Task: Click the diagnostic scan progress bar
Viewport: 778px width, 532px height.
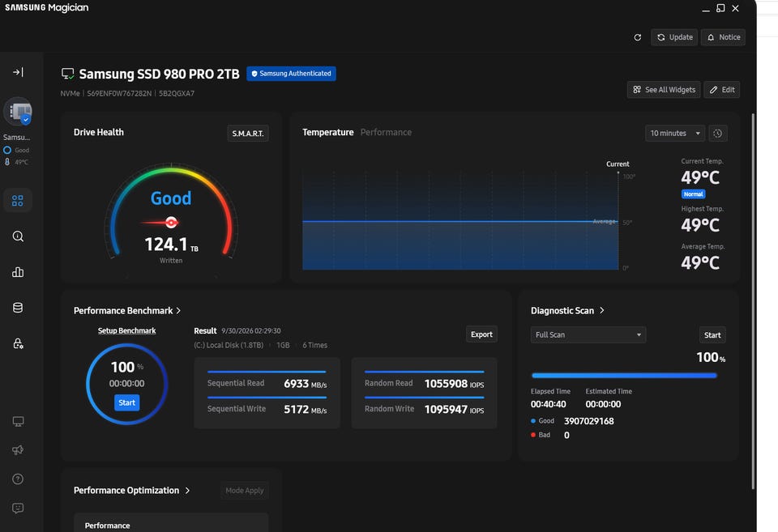Action: point(624,376)
